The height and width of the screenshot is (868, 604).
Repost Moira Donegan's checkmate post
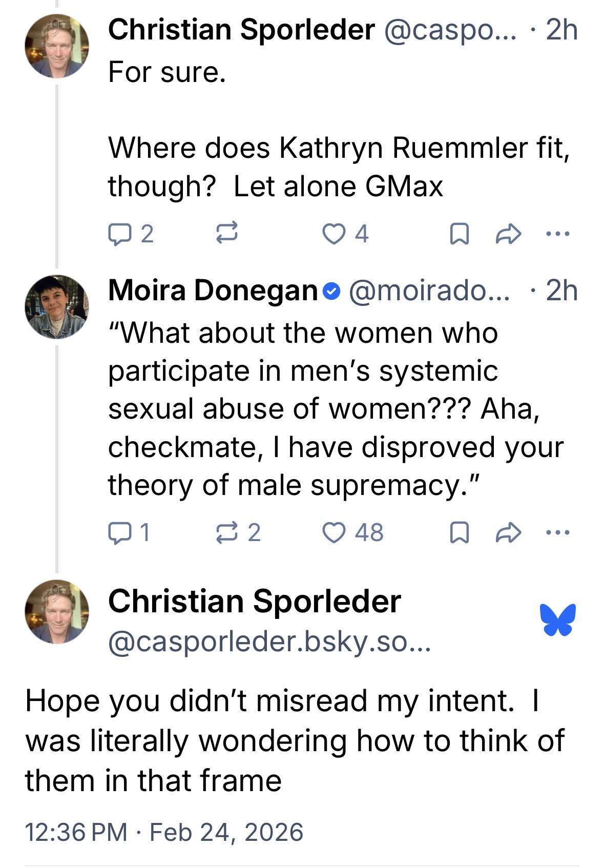pos(226,533)
